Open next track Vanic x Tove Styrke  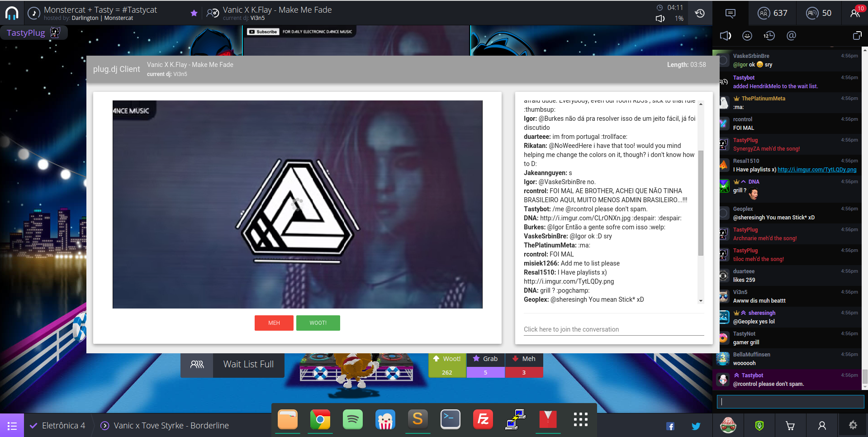165,426
